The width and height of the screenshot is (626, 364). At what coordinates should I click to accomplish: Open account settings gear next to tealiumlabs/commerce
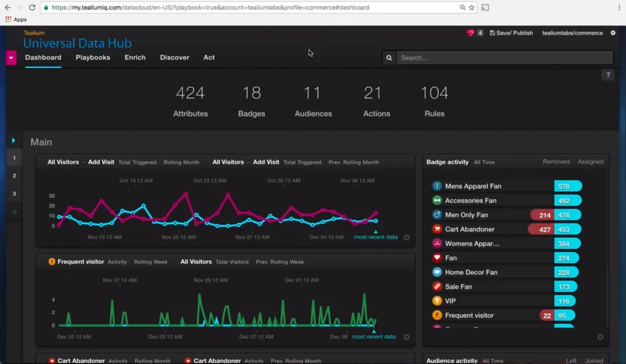tap(613, 33)
